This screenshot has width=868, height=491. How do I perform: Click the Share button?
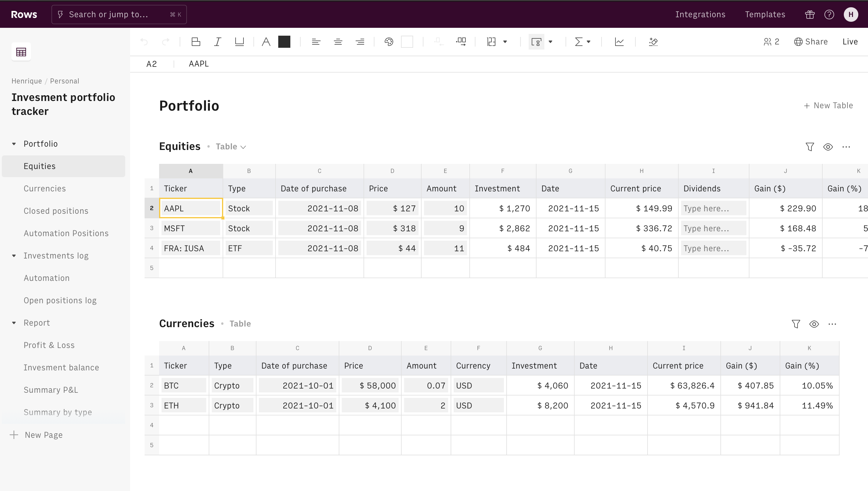(811, 41)
